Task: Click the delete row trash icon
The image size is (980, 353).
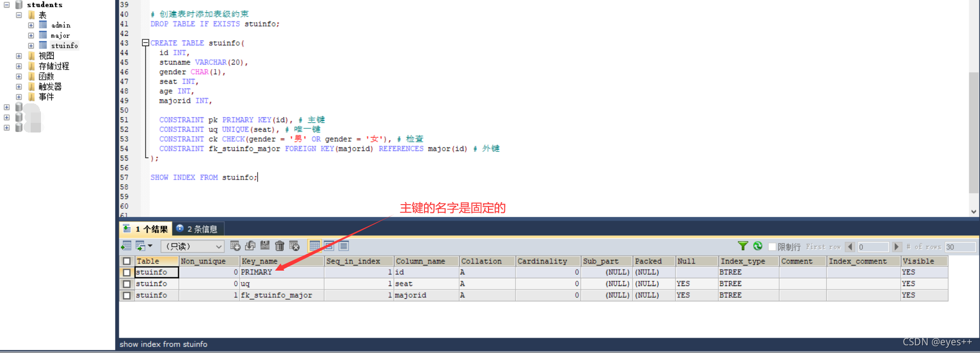Action: [280, 246]
